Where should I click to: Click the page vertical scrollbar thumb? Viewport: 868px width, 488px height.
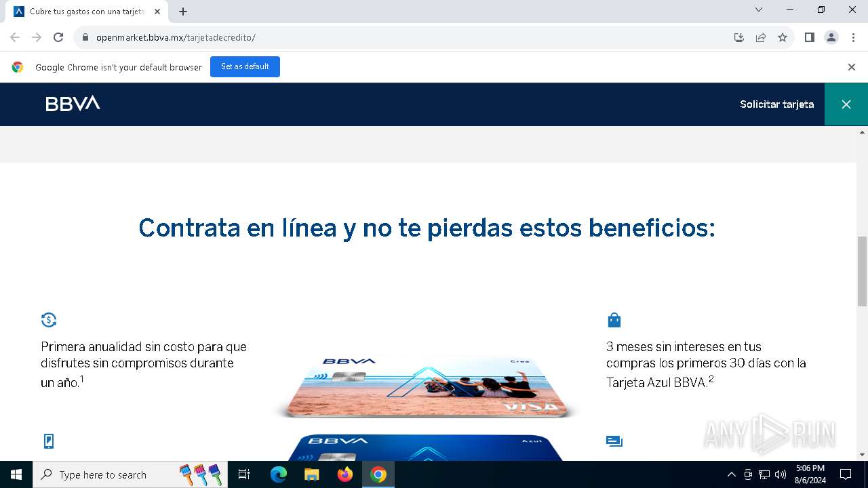(863, 271)
